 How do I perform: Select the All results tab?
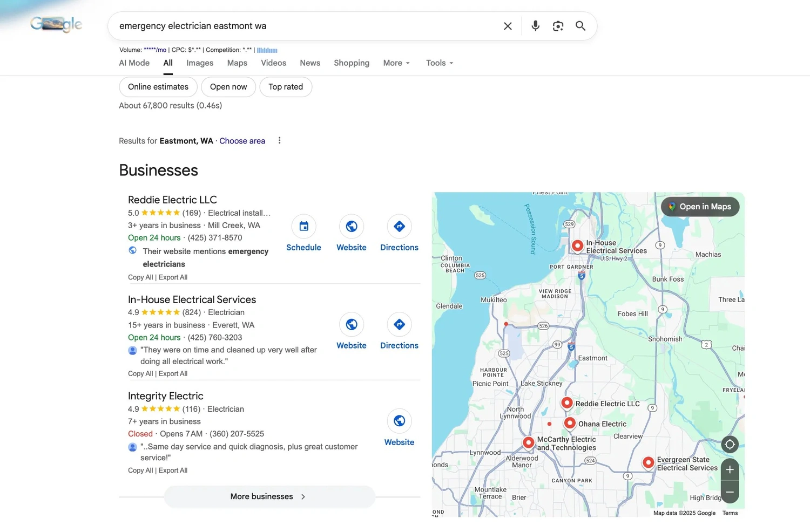pos(168,63)
